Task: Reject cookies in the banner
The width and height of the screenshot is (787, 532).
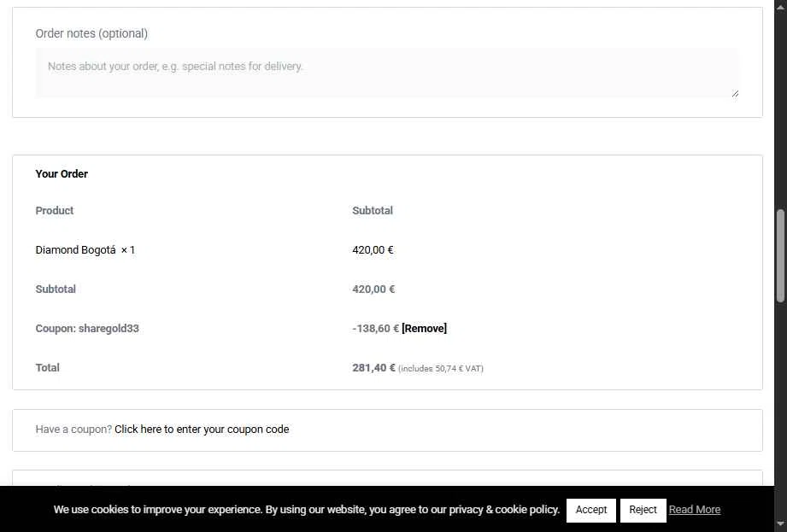Action: coord(643,510)
